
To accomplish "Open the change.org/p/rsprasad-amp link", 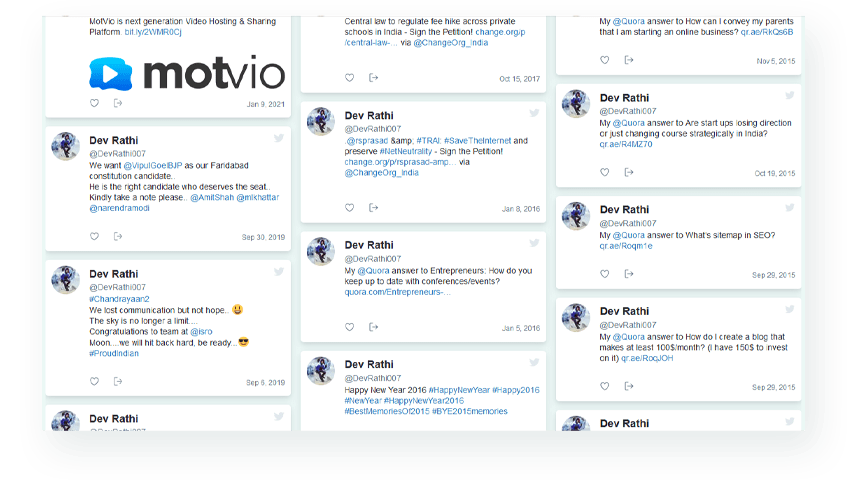I will coord(400,162).
